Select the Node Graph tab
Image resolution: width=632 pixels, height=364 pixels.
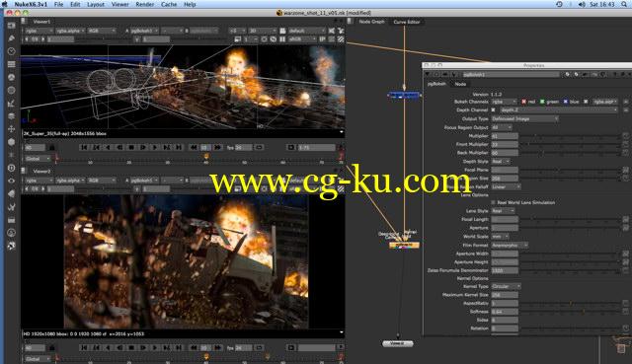pyautogui.click(x=371, y=22)
